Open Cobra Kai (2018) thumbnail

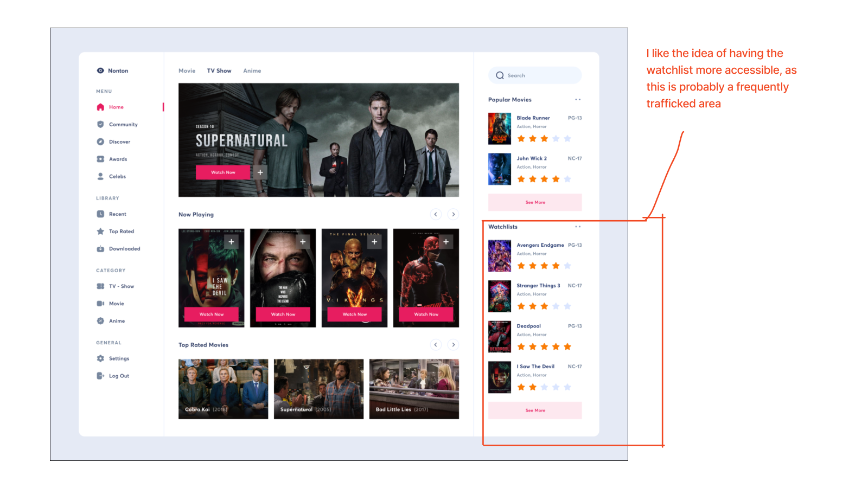[x=224, y=389]
